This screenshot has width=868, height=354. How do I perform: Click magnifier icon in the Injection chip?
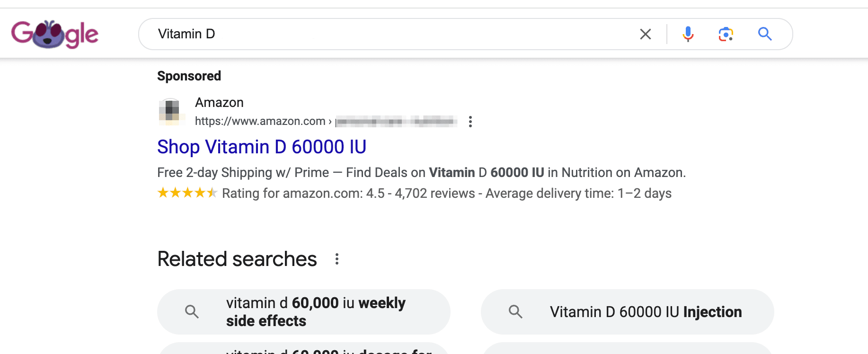(515, 311)
